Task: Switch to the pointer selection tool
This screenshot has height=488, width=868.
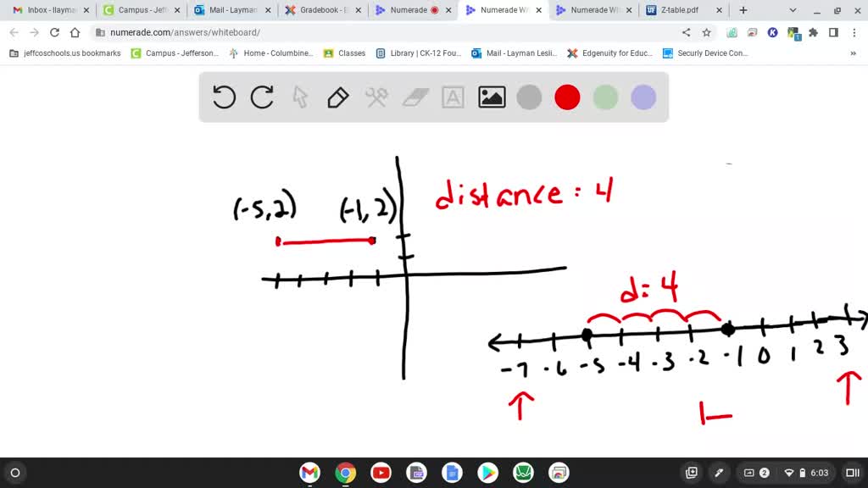Action: tap(300, 97)
